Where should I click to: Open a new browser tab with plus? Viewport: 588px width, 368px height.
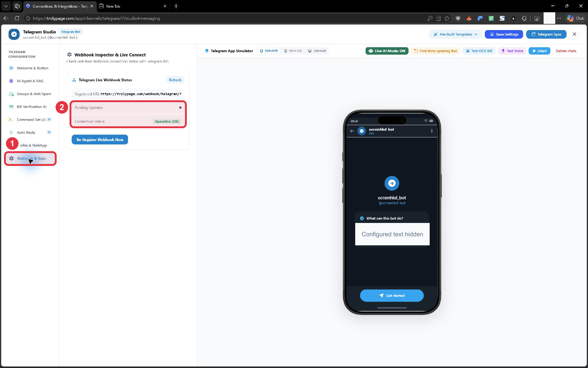pyautogui.click(x=176, y=6)
